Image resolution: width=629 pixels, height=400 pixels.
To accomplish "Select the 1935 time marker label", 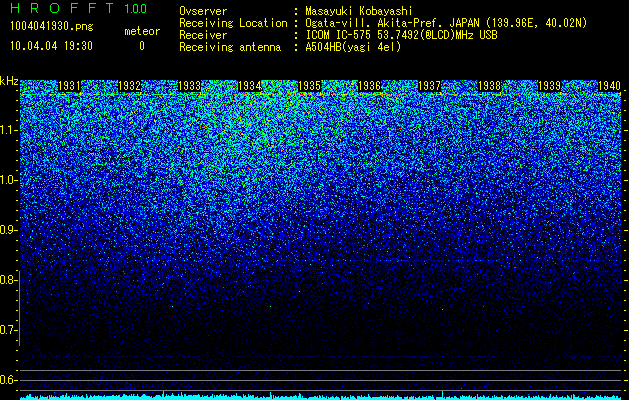I will (309, 86).
